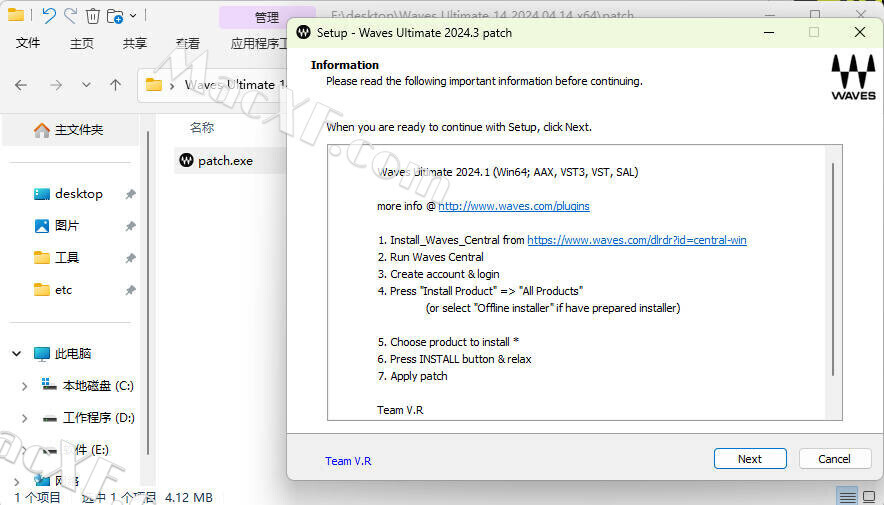
Task: Click the '3. Create account & login' line
Action: (x=439, y=274)
